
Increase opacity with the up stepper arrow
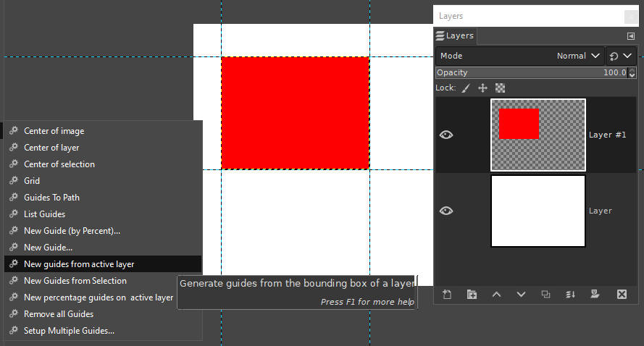point(632,70)
